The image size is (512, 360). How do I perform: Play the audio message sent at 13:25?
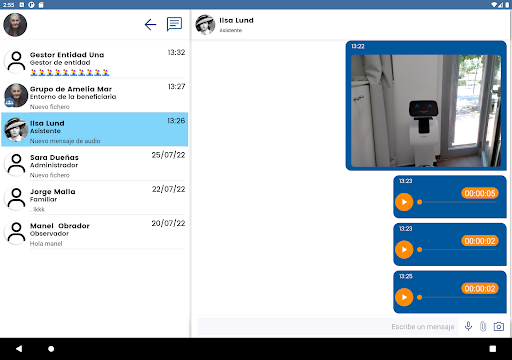click(404, 297)
